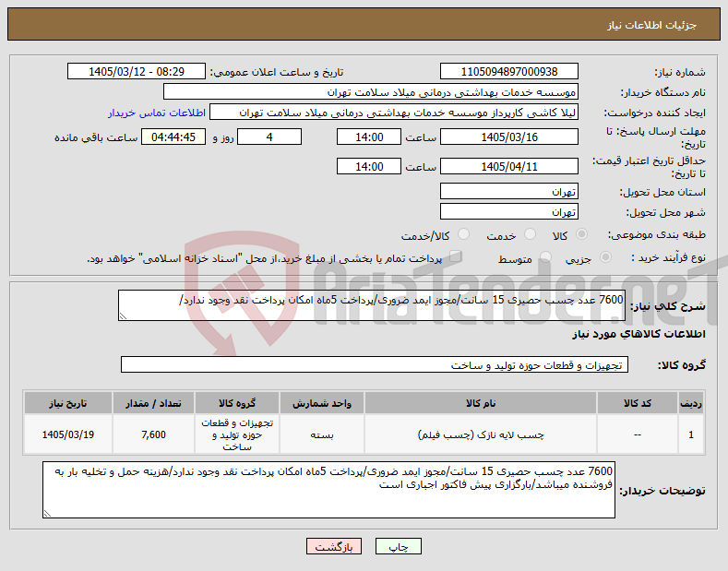Image resolution: width=728 pixels, height=571 pixels.
Task: Click the شرح کلی نیاز text area
Action: coord(372,305)
